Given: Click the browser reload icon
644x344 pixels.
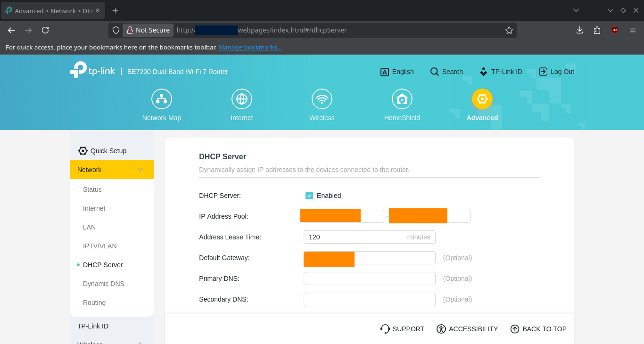Looking at the screenshot, I should (45, 30).
